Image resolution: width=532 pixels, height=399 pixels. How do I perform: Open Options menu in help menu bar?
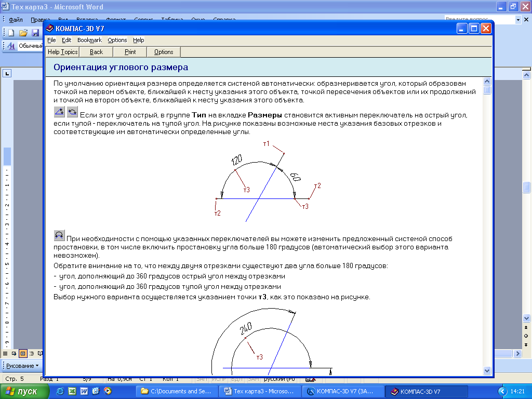[x=117, y=40]
